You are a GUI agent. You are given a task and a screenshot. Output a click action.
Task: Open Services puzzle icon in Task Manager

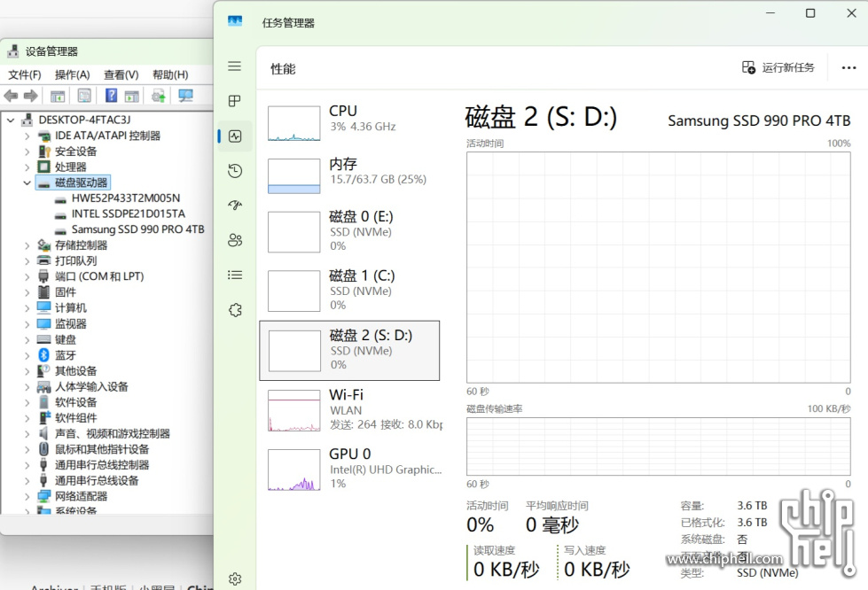coord(235,310)
